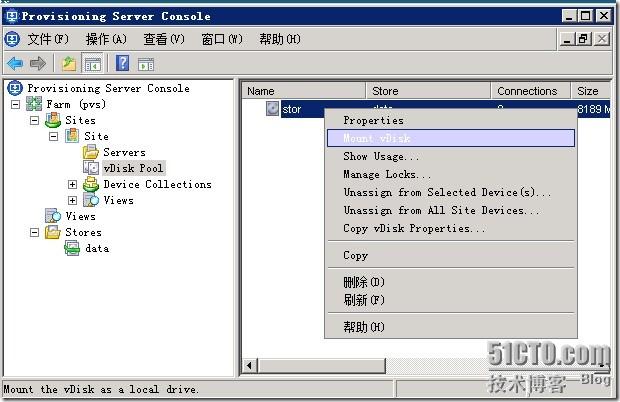Toggle the show/hide console tree icon
The width and height of the screenshot is (620, 402).
click(92, 64)
